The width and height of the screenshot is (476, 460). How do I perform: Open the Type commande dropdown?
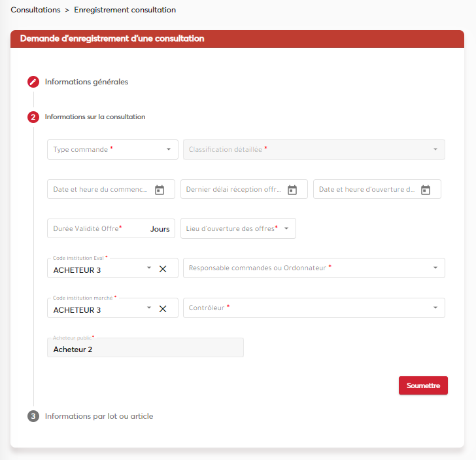pyautogui.click(x=169, y=150)
